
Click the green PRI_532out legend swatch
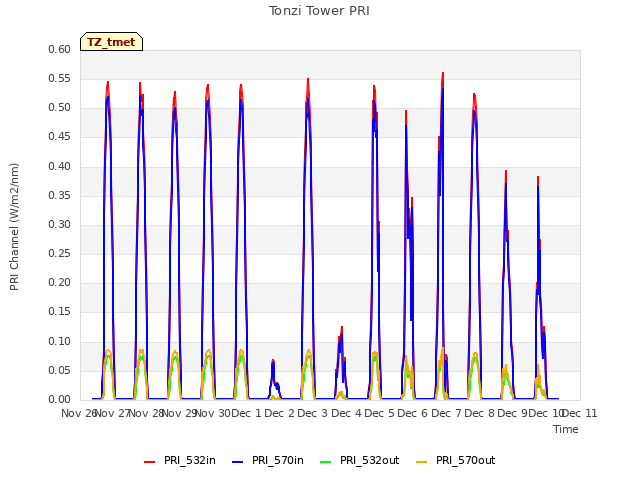[x=325, y=462]
